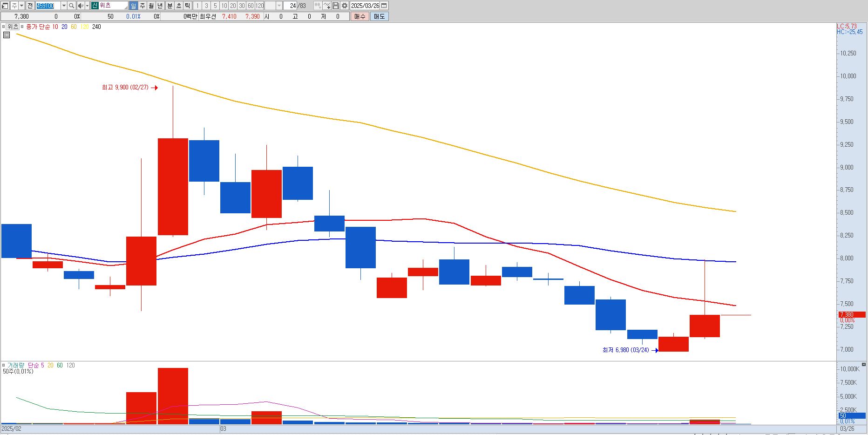
Task: Click the grayed chart-link icon before the add indicator icon
Action: (318, 6)
